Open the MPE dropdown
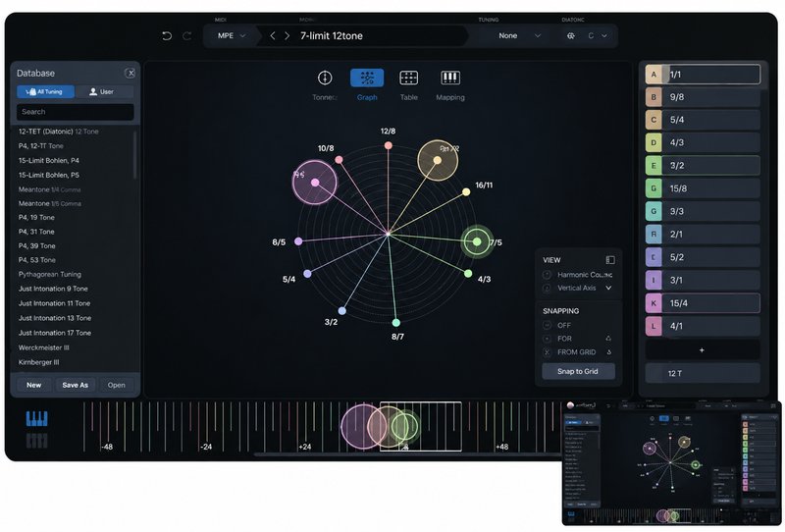The image size is (785, 532). coord(232,35)
